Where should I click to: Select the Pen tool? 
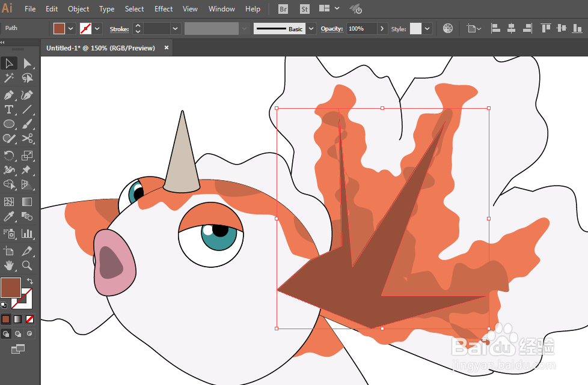pos(9,95)
